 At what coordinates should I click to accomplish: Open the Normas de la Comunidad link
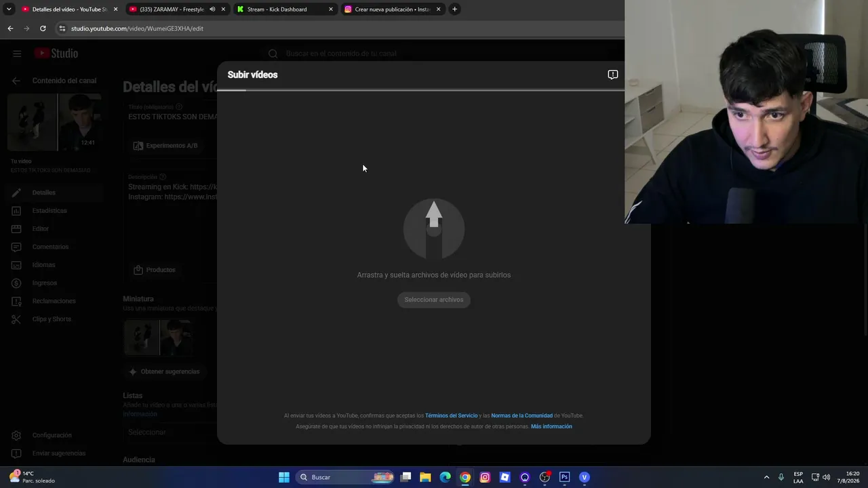pos(521,415)
